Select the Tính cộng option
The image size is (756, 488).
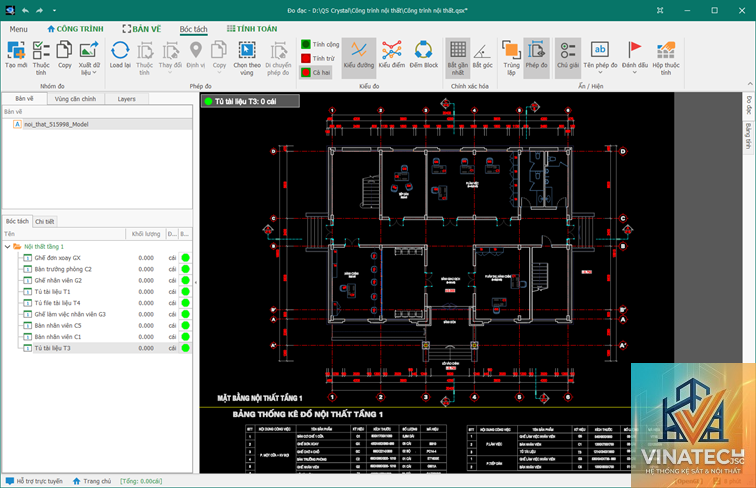(320, 44)
